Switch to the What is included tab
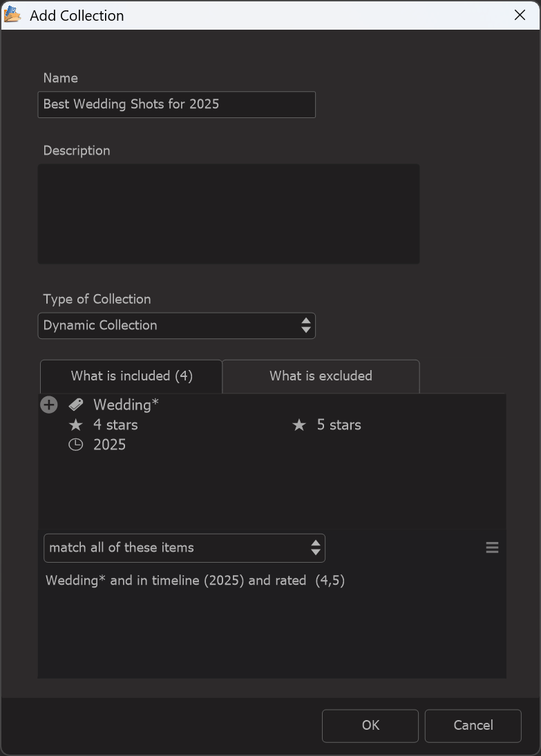Image resolution: width=541 pixels, height=756 pixels. coord(131,376)
